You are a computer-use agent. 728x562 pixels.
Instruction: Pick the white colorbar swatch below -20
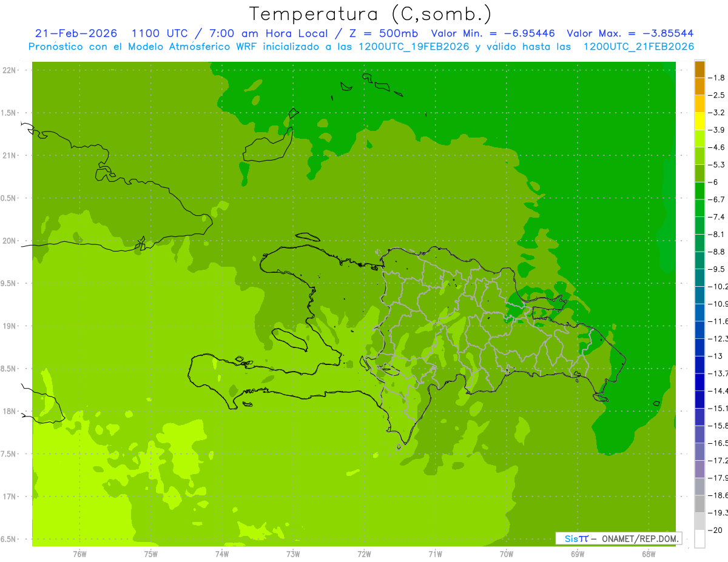click(699, 539)
